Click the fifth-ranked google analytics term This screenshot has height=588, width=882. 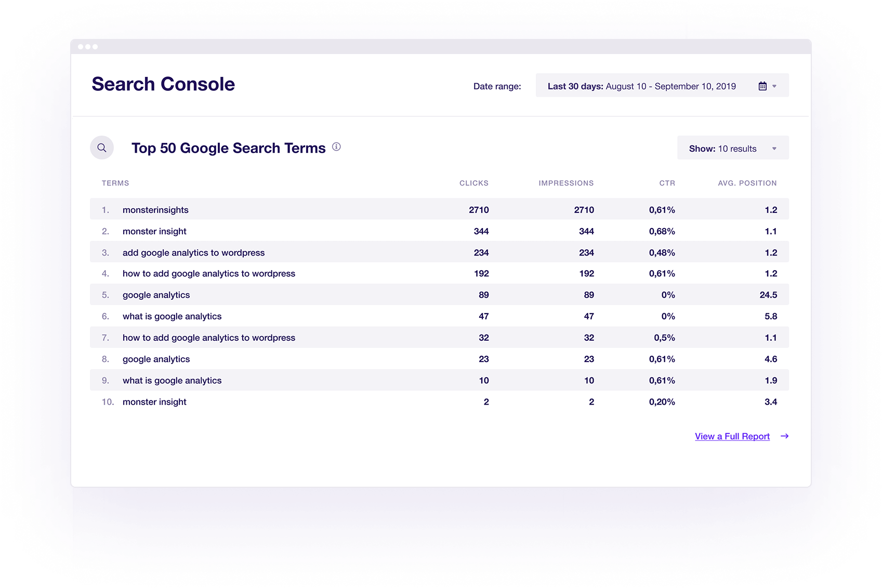pyautogui.click(x=156, y=295)
